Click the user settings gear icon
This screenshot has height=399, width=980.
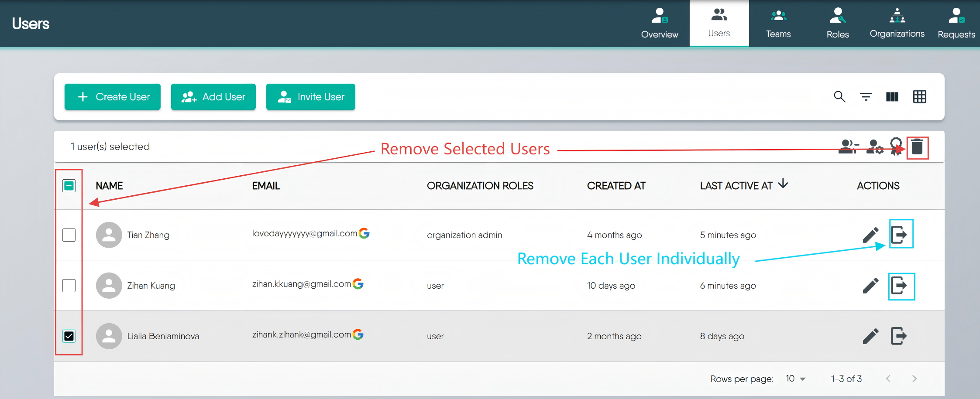click(x=875, y=147)
